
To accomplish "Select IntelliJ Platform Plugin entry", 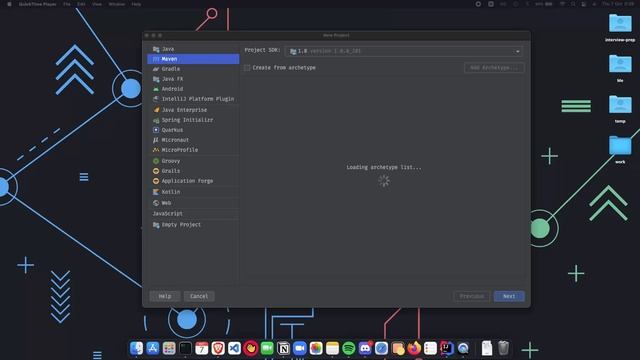I will [193, 99].
